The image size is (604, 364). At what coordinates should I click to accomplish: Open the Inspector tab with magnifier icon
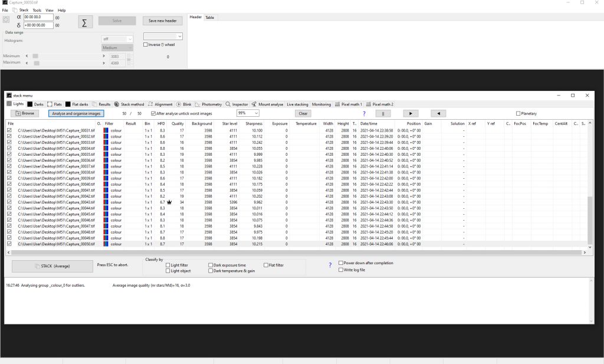click(237, 104)
